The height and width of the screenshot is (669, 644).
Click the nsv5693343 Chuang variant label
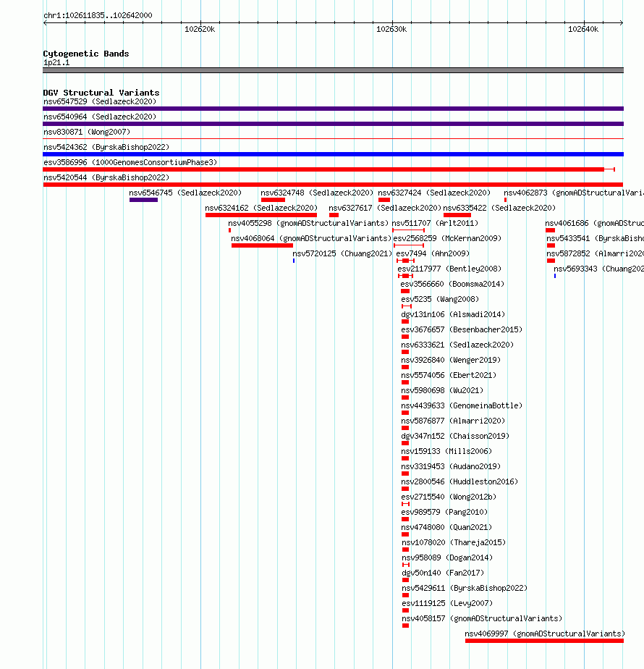click(x=599, y=269)
